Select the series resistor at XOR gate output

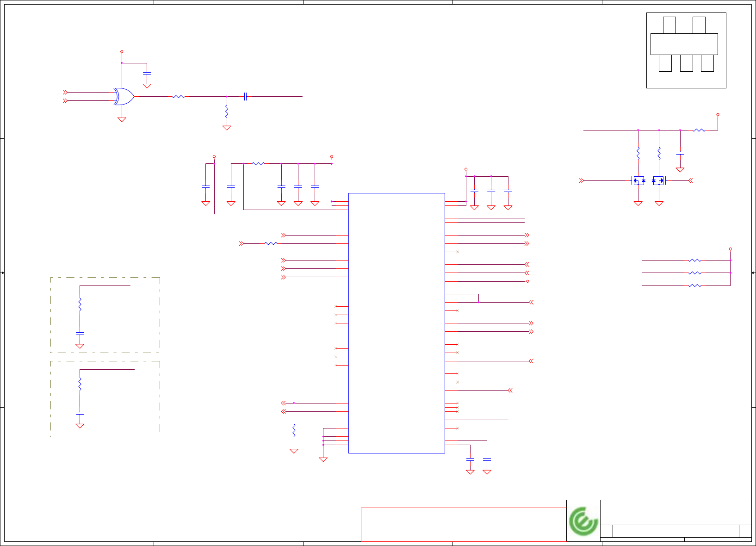tap(179, 97)
